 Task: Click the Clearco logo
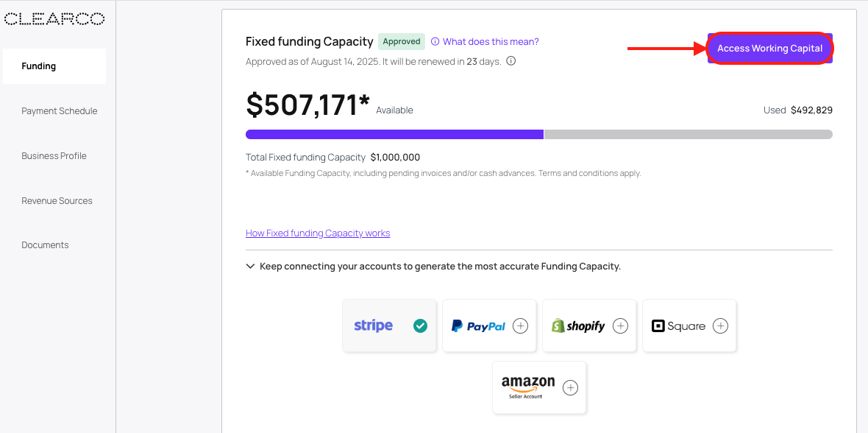click(54, 20)
